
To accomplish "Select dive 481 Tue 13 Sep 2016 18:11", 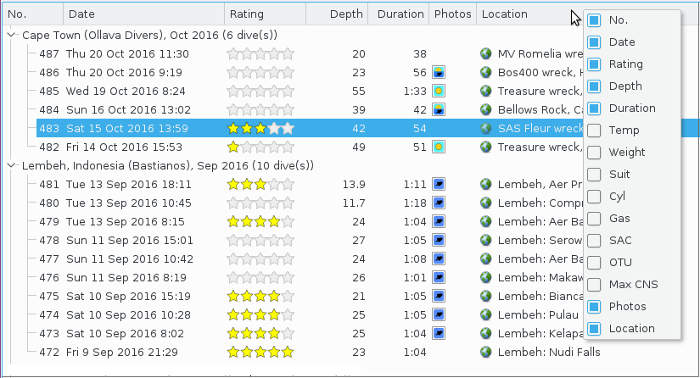I will coord(115,184).
